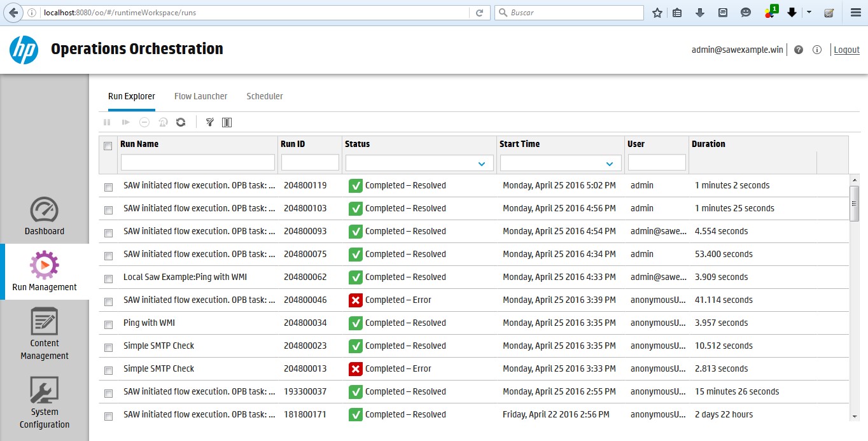Switch to the Scheduler tab
Screen dimensions: 868x441
pyautogui.click(x=265, y=96)
